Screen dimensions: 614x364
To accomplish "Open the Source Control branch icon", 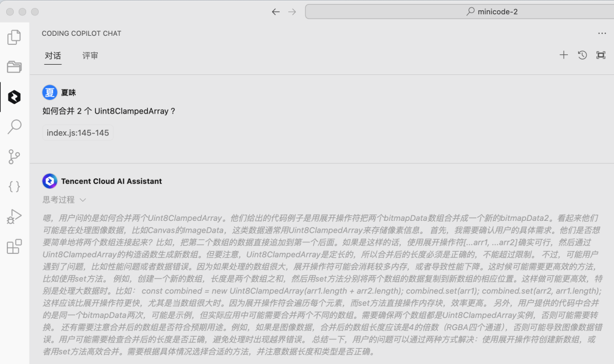I will (14, 157).
